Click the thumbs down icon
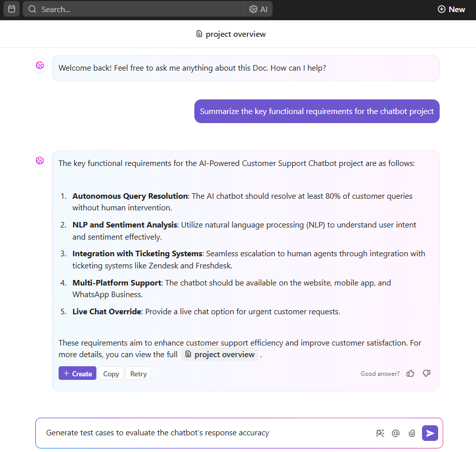Screen dimensions: 476x452 (427, 373)
